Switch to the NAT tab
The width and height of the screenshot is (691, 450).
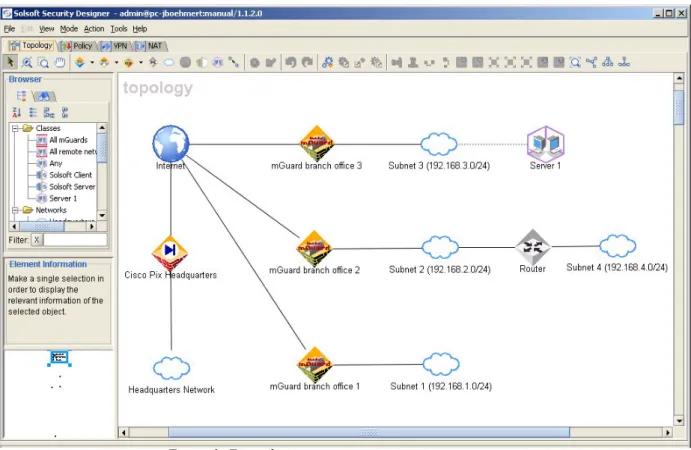click(149, 46)
